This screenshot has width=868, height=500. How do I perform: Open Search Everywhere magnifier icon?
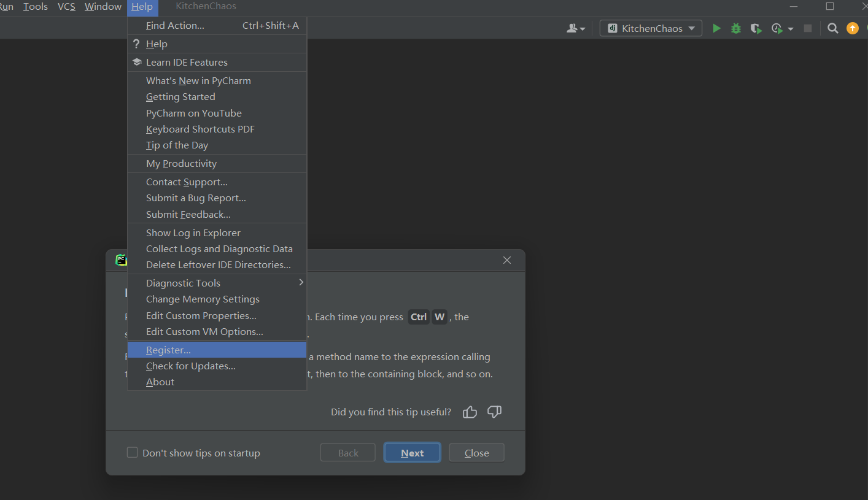tap(833, 28)
